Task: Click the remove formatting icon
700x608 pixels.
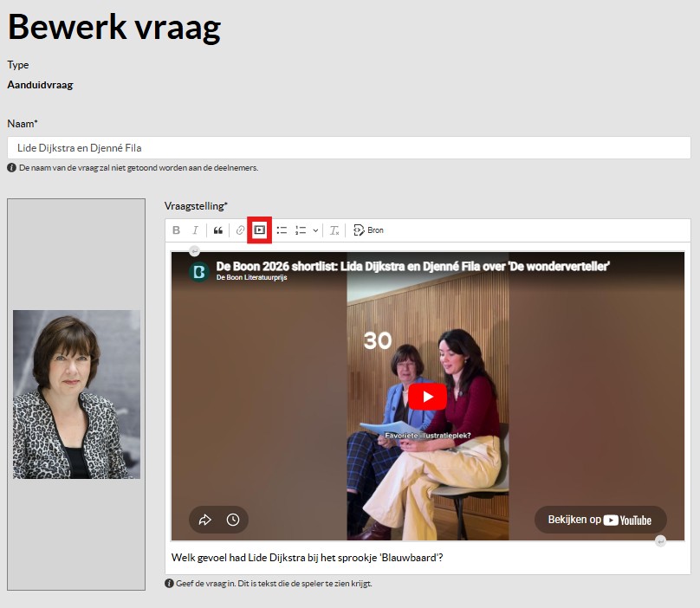Action: [334, 230]
